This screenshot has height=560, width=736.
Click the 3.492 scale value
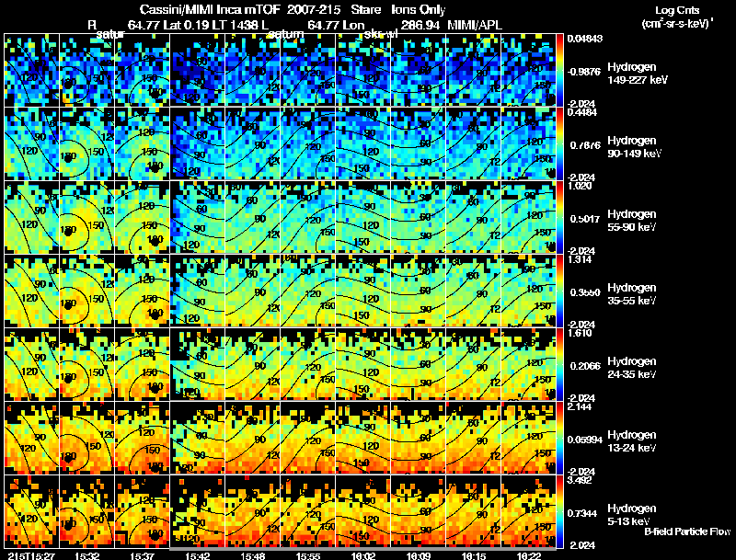580,480
